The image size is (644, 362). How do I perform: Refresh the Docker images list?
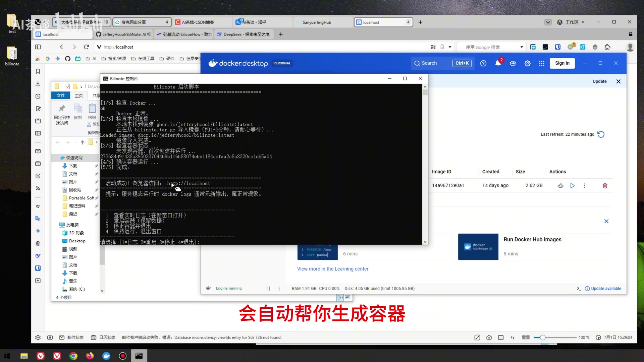coord(601,134)
